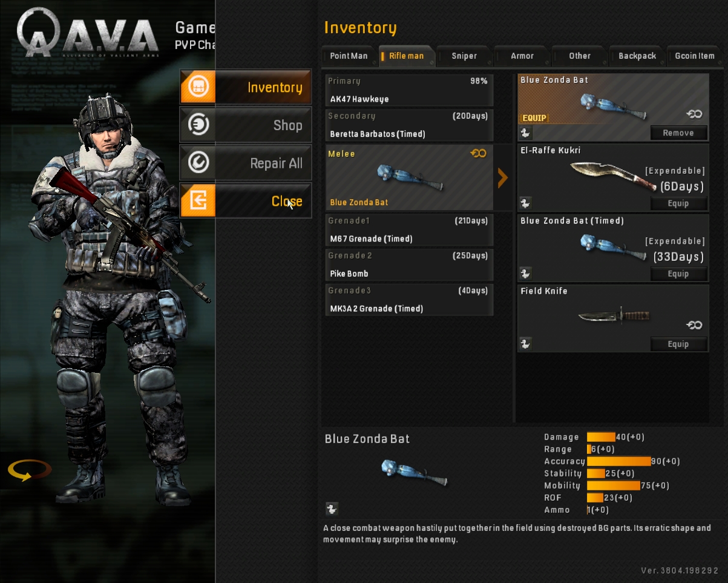Click the Close menu button
This screenshot has height=583, width=728.
[246, 201]
